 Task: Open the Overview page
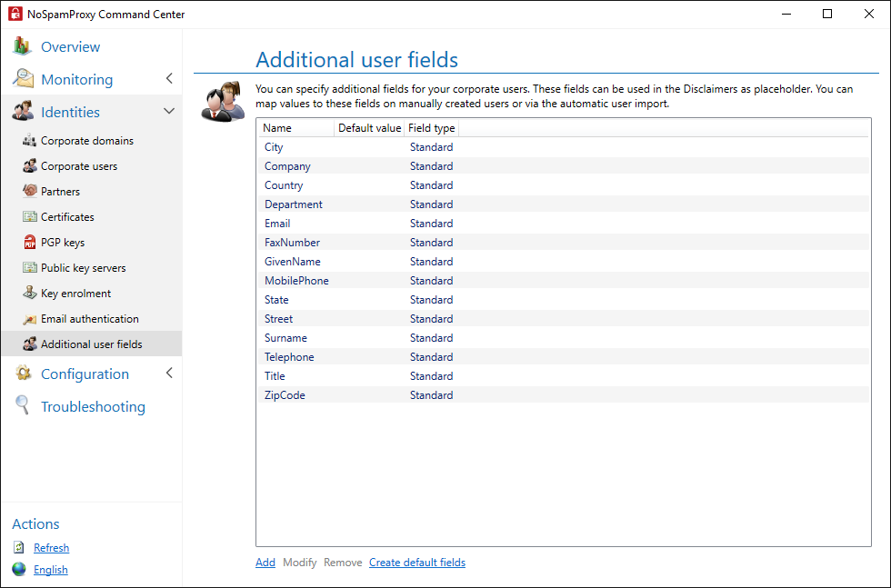pyautogui.click(x=71, y=46)
